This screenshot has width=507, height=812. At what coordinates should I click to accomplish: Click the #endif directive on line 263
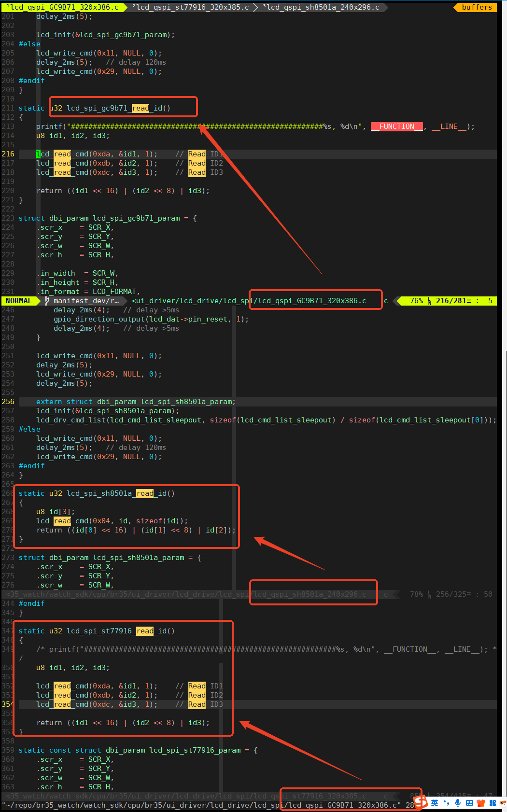point(31,466)
